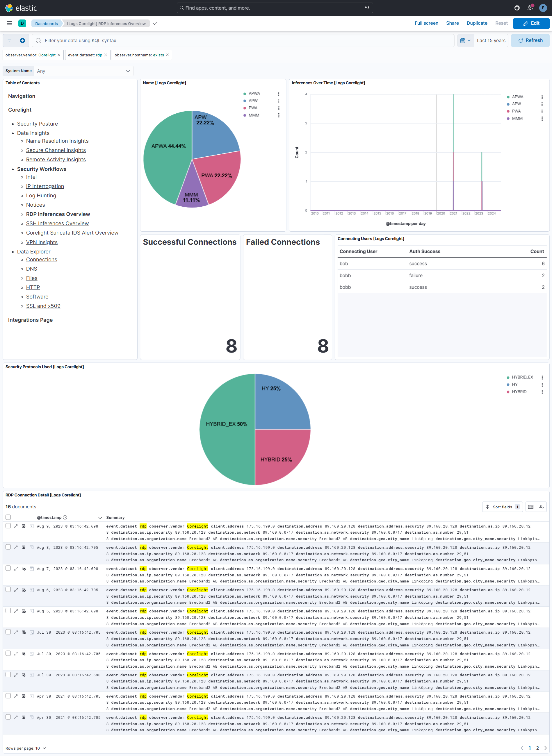Click the expand document arrow on first row
This screenshot has width=552, height=756.
coord(16,526)
